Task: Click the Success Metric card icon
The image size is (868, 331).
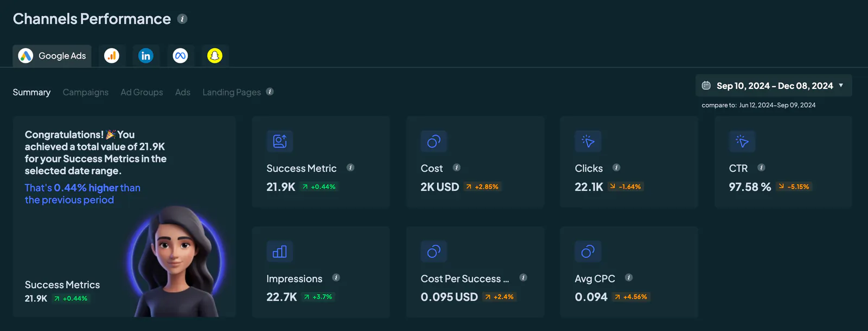Action: tap(280, 141)
